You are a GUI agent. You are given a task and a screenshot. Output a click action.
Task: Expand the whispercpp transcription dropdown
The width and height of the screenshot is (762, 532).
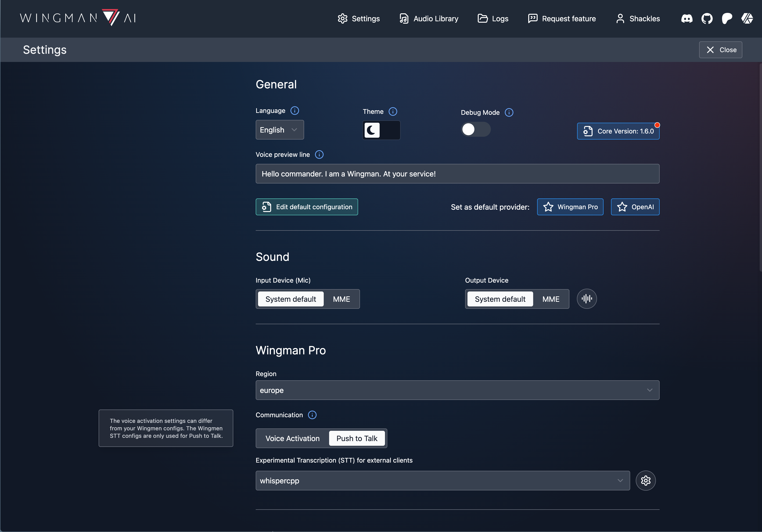click(442, 481)
